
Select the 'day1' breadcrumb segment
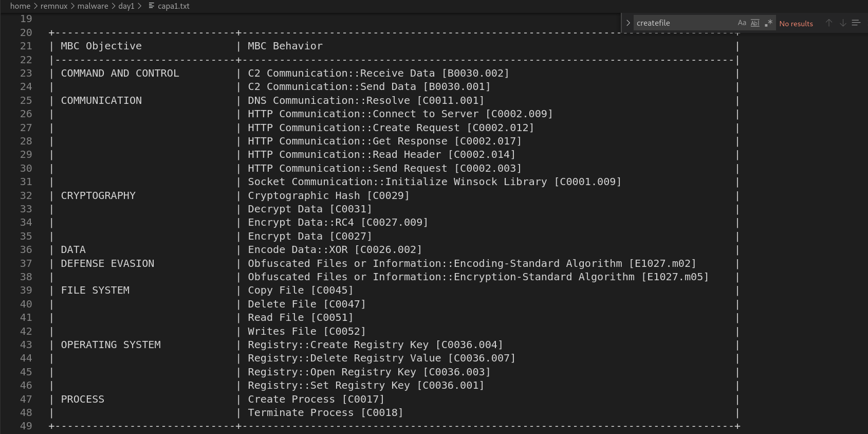(x=126, y=6)
